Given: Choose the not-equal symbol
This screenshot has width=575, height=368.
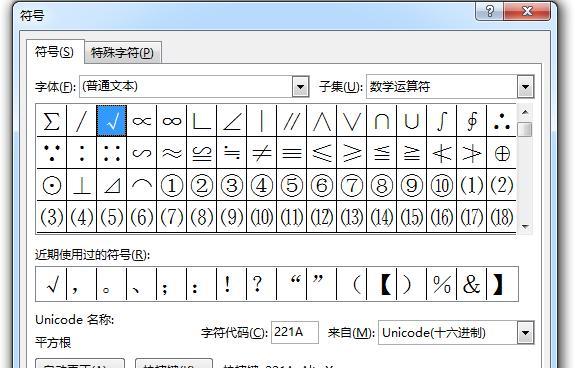Looking at the screenshot, I should 262,153.
